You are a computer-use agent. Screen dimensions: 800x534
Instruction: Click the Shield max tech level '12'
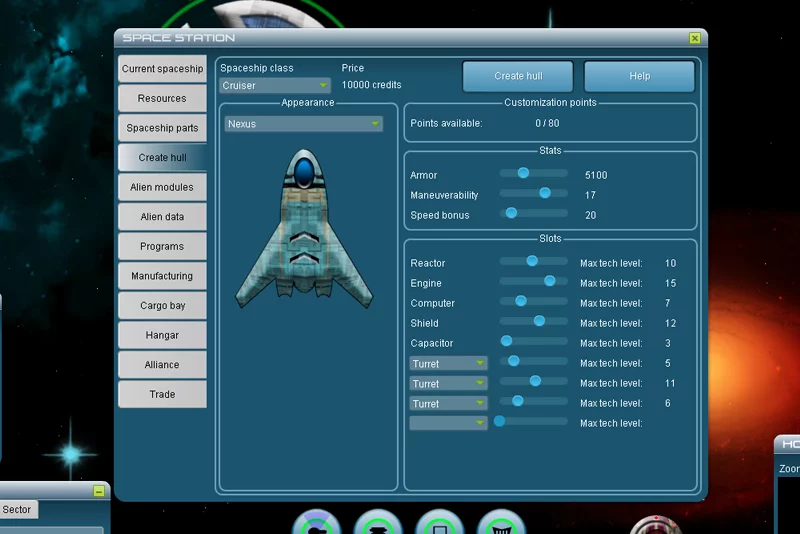pyautogui.click(x=670, y=323)
